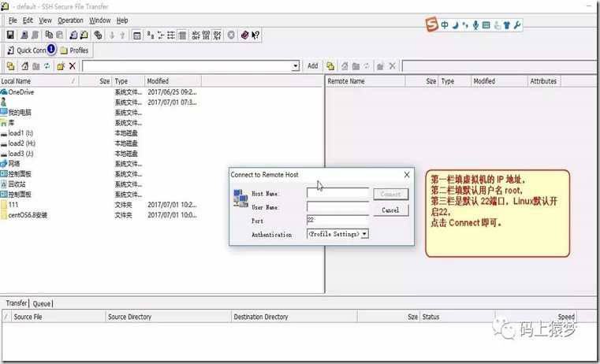Click the Copy icon in main toolbar
600x364 pixels.
[49, 35]
